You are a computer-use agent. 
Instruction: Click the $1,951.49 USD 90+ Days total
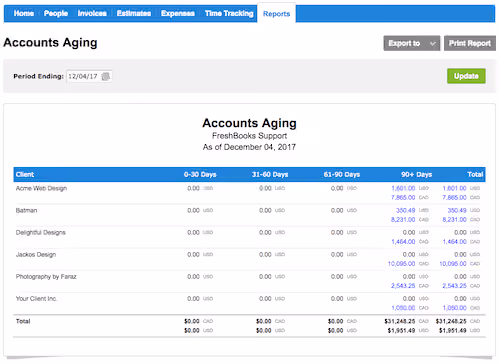click(401, 331)
